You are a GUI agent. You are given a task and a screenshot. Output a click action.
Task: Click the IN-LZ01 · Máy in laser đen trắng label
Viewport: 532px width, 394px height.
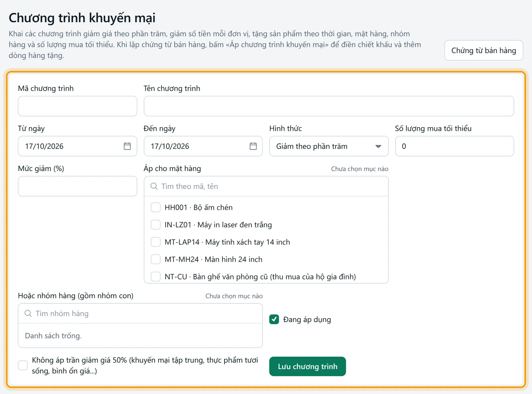(x=218, y=225)
